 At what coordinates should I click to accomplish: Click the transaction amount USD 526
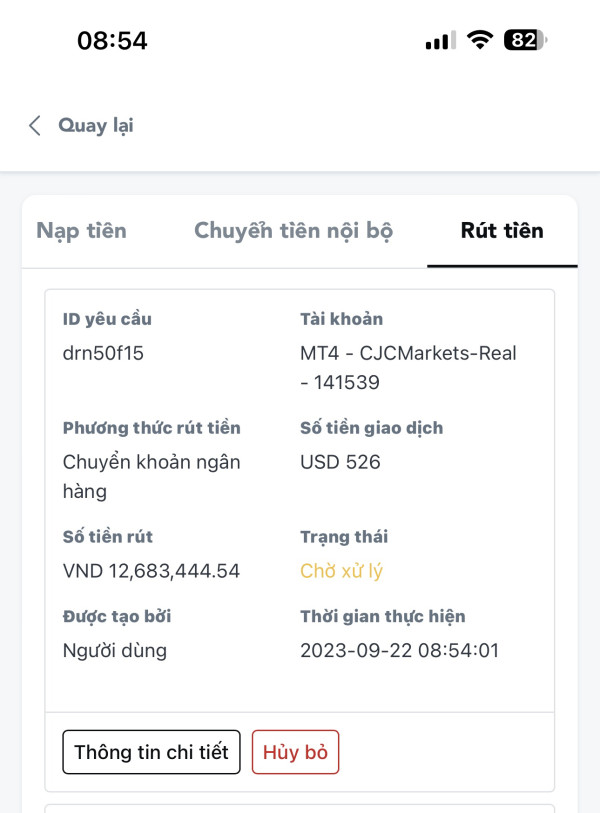[340, 462]
